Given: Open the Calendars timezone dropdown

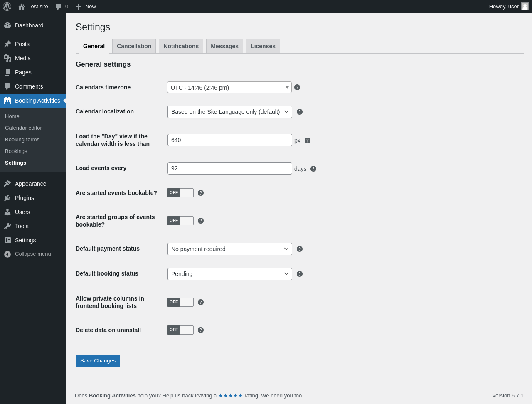Looking at the screenshot, I should (229, 87).
